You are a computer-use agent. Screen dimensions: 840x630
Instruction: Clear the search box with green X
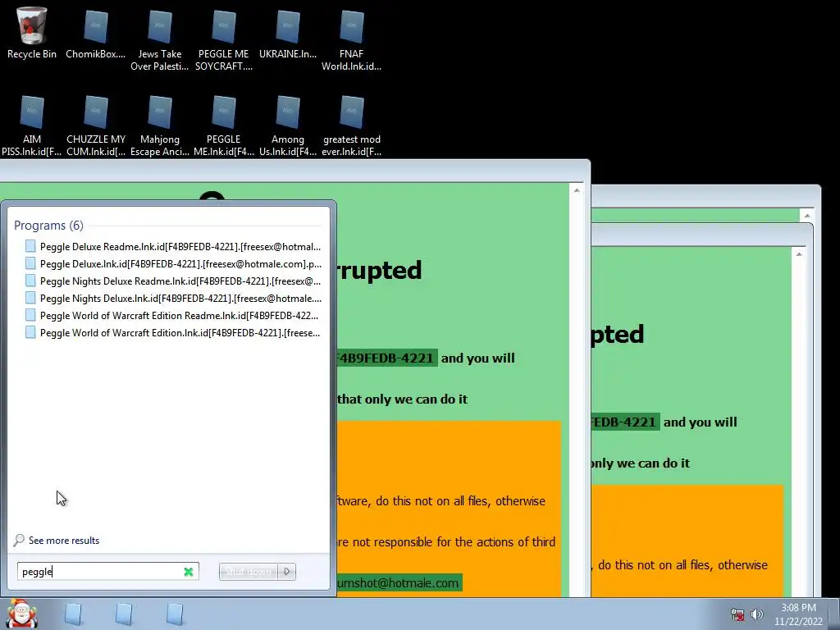pyautogui.click(x=188, y=572)
